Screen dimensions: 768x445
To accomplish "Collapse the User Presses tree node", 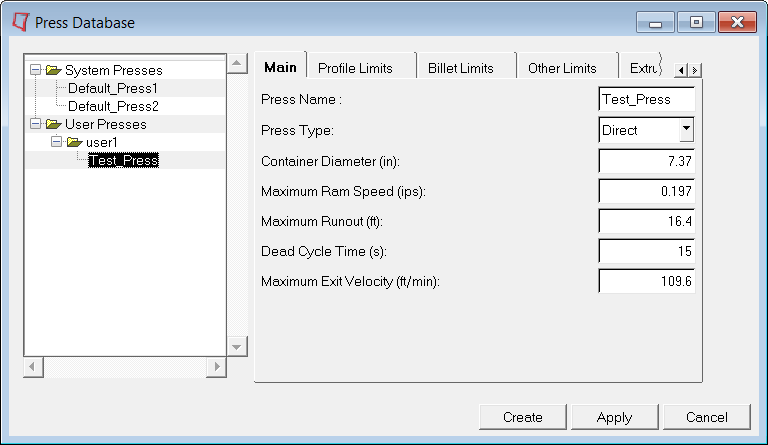I will click(x=36, y=124).
